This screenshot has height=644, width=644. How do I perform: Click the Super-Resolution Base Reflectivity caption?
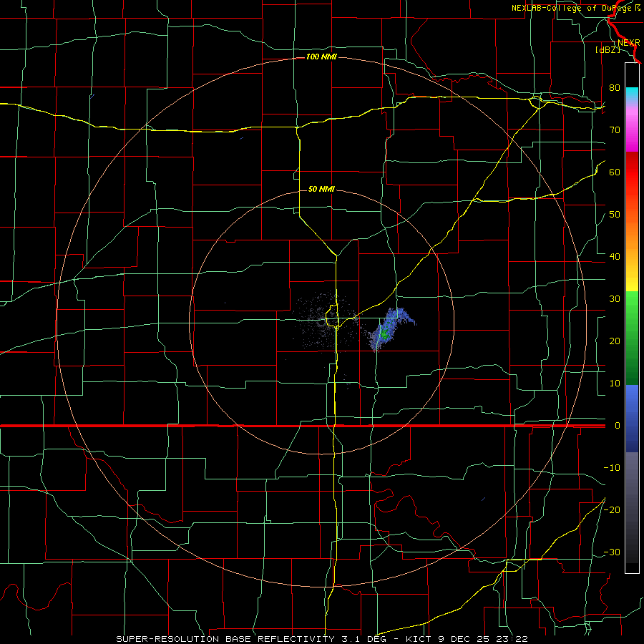pos(321,639)
